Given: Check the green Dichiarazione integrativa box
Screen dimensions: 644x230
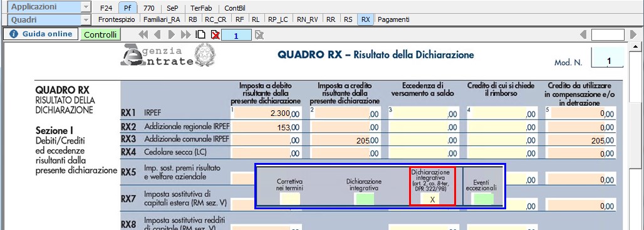Looking at the screenshot, I should [364, 199].
